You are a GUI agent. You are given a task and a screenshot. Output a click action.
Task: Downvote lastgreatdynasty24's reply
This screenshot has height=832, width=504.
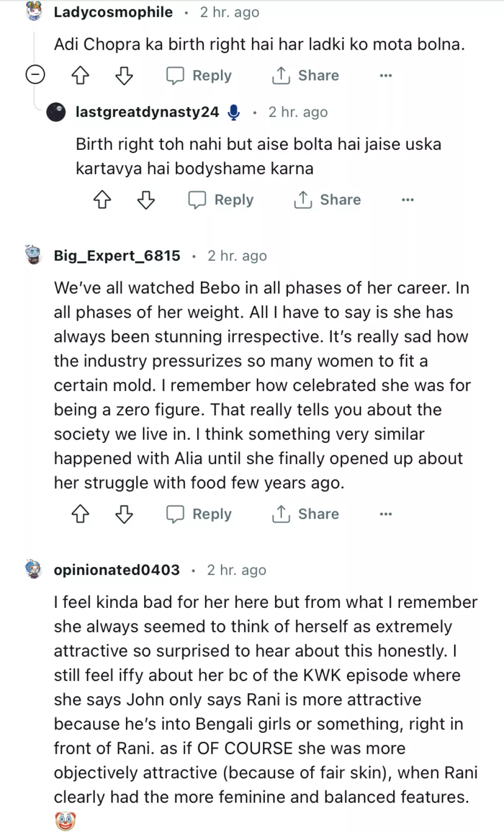click(x=146, y=200)
